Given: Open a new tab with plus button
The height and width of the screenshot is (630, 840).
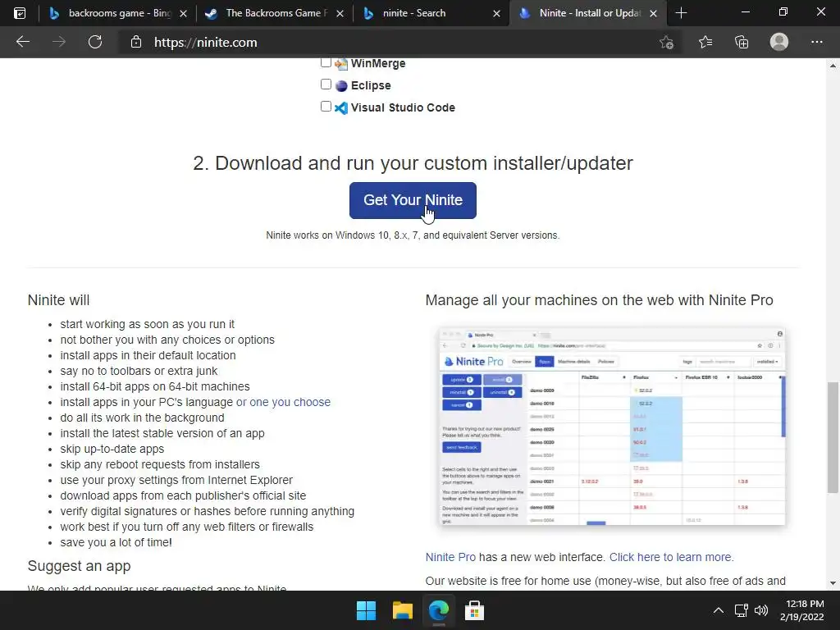Looking at the screenshot, I should click(681, 13).
